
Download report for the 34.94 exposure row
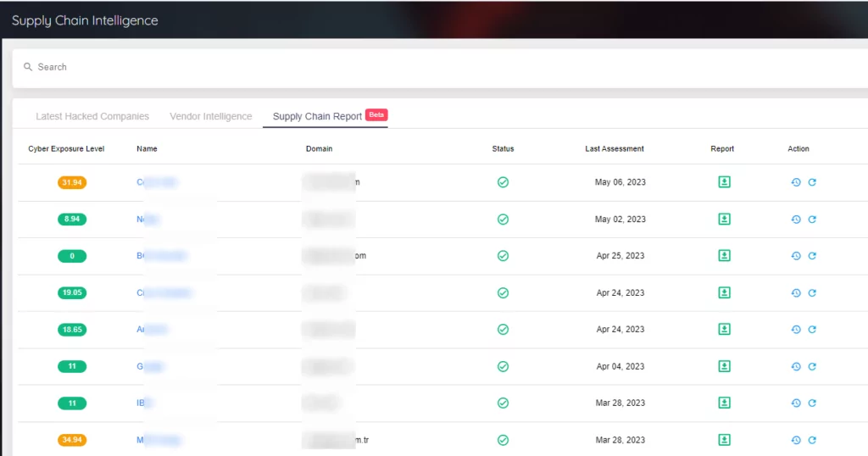[724, 440]
